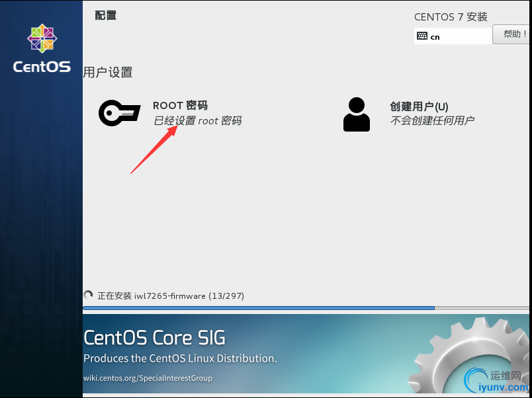
Task: Click the CENTOS 7 安装 title
Action: click(x=451, y=17)
